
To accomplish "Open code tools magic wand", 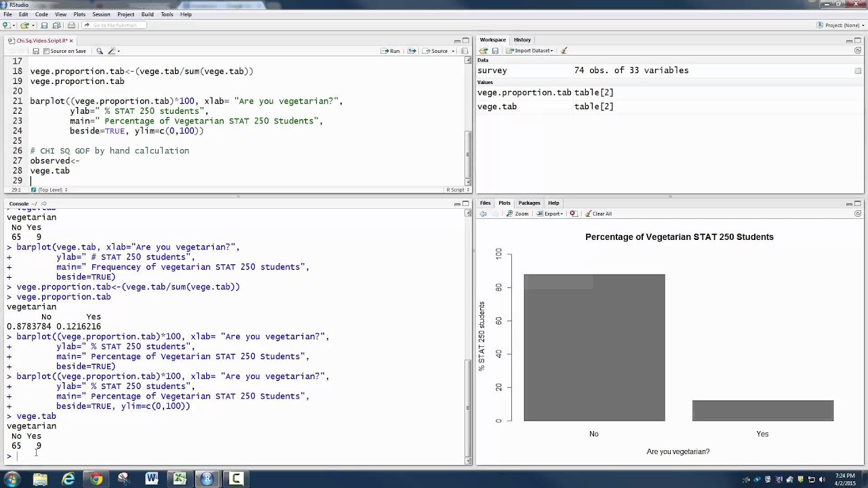I will pos(112,51).
